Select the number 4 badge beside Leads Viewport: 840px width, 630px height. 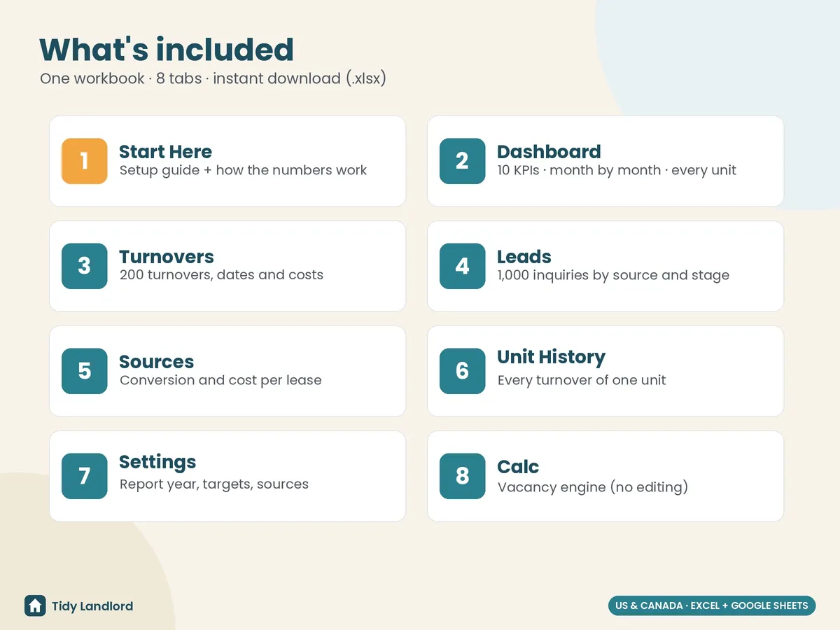(x=462, y=266)
